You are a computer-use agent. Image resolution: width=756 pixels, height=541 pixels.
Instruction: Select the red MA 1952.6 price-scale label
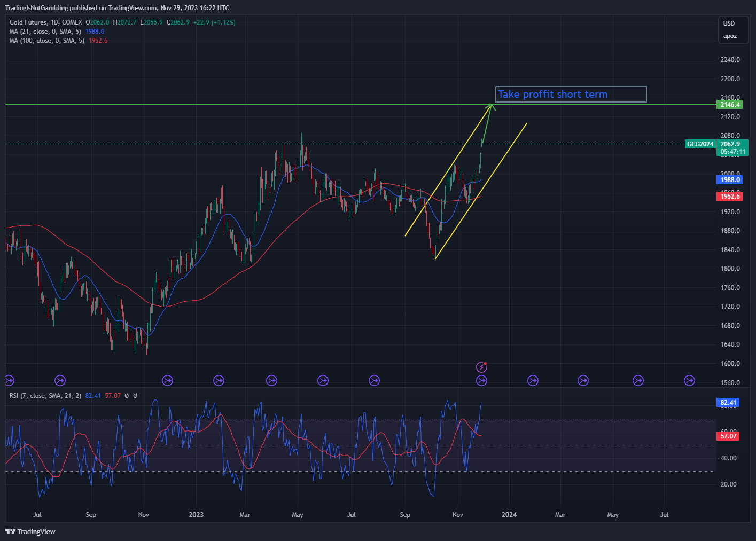[729, 197]
